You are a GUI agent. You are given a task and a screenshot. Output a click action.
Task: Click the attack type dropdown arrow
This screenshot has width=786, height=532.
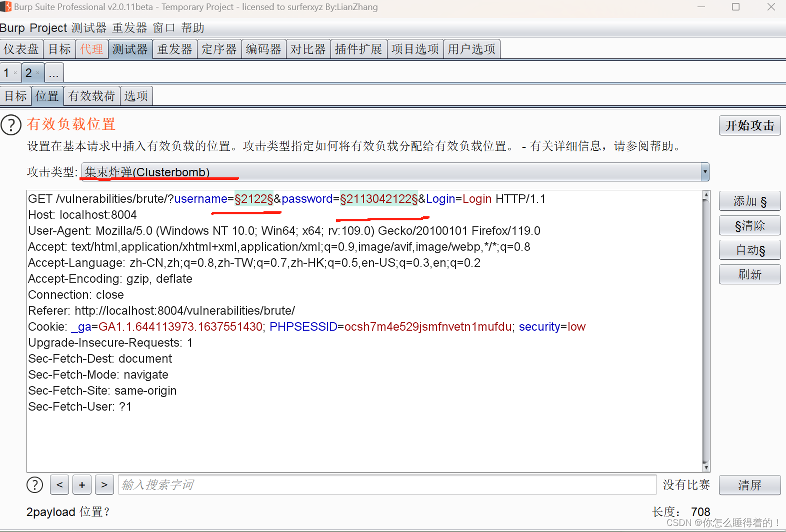pos(704,172)
